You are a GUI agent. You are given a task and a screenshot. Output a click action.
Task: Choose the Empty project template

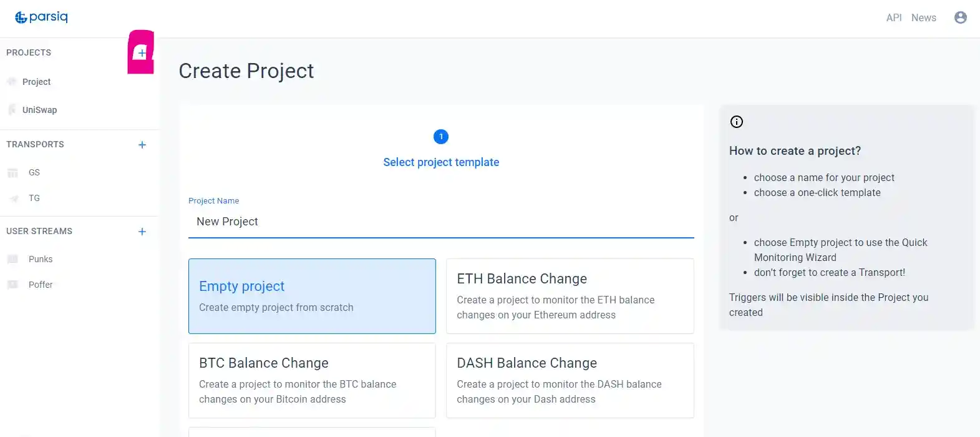coord(312,296)
